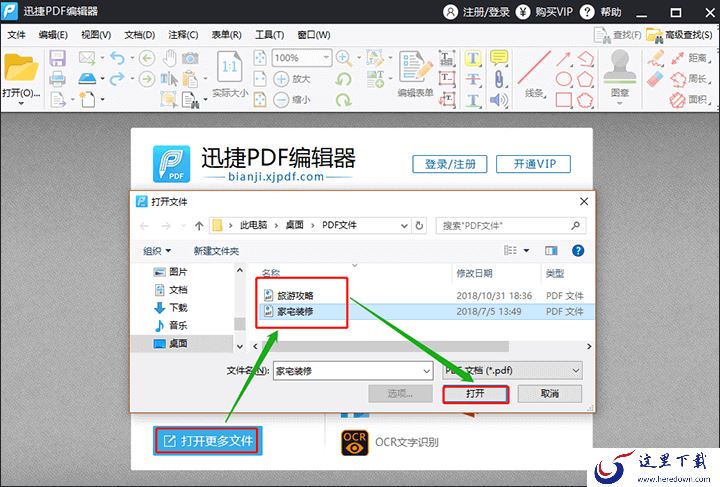The image size is (720, 487).
Task: Click the Print icon in the toolbar
Action: (57, 79)
